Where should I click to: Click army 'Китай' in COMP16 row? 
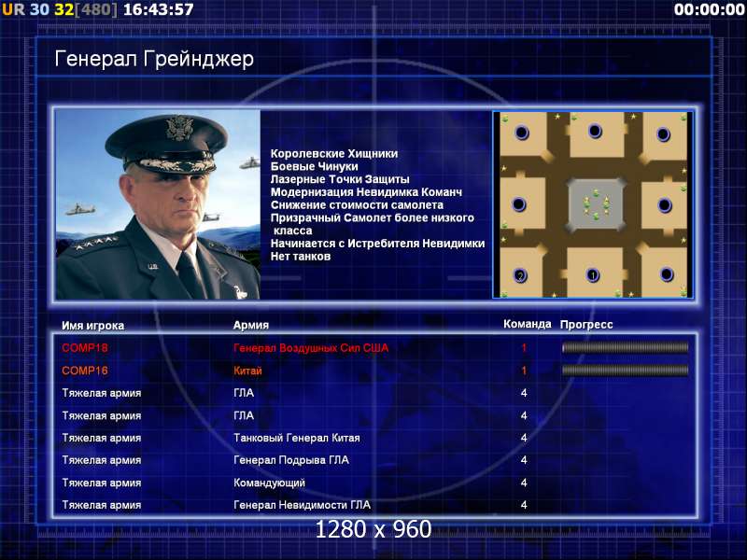(x=247, y=371)
